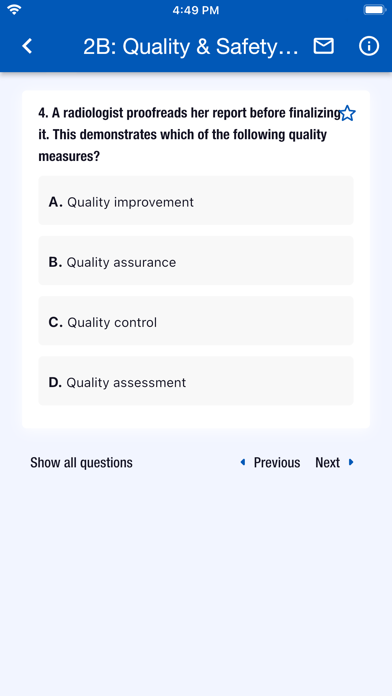Viewport: 392px width, 696px height.
Task: Tap the 2B: Quality & Safety title
Action: point(191,47)
